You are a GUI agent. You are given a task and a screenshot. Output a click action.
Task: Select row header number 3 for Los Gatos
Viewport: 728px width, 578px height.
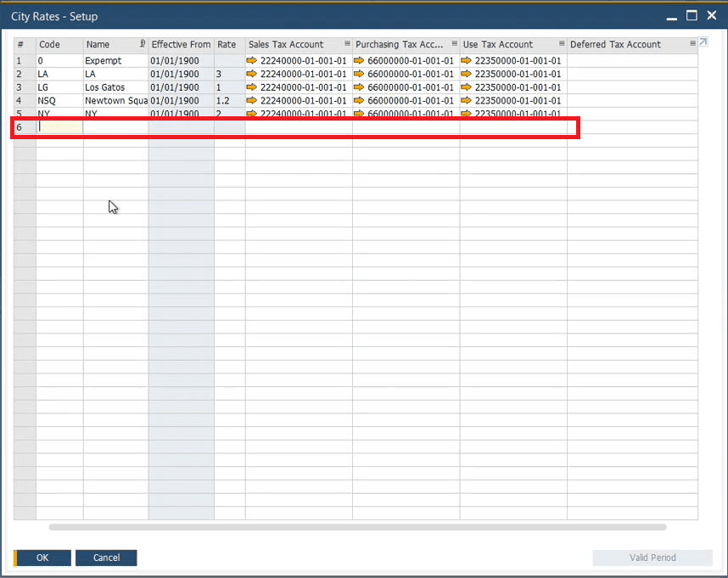[24, 87]
